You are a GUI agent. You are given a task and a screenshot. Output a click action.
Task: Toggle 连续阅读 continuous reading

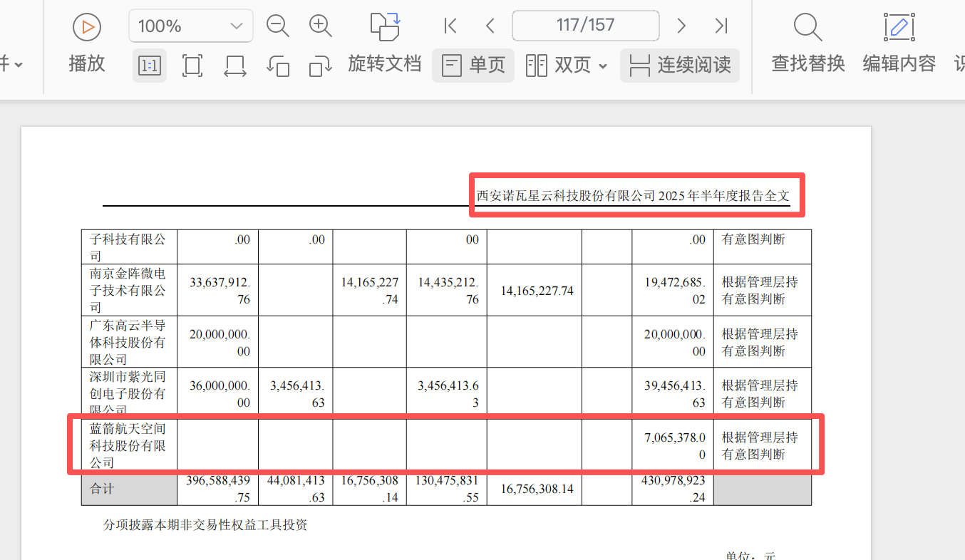click(680, 66)
